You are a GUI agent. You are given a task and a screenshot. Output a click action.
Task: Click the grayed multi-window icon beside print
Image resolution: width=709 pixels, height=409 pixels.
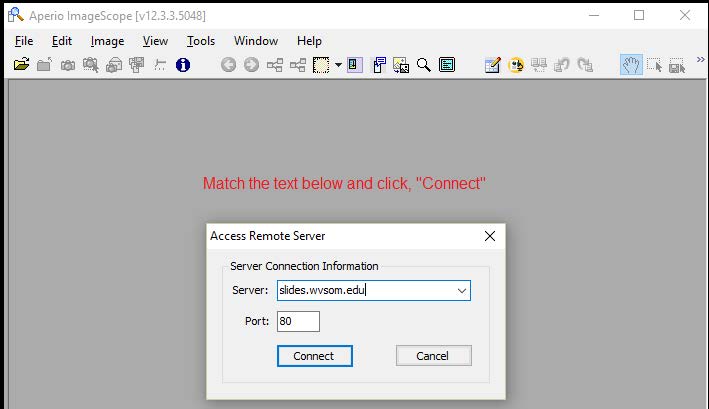(137, 65)
